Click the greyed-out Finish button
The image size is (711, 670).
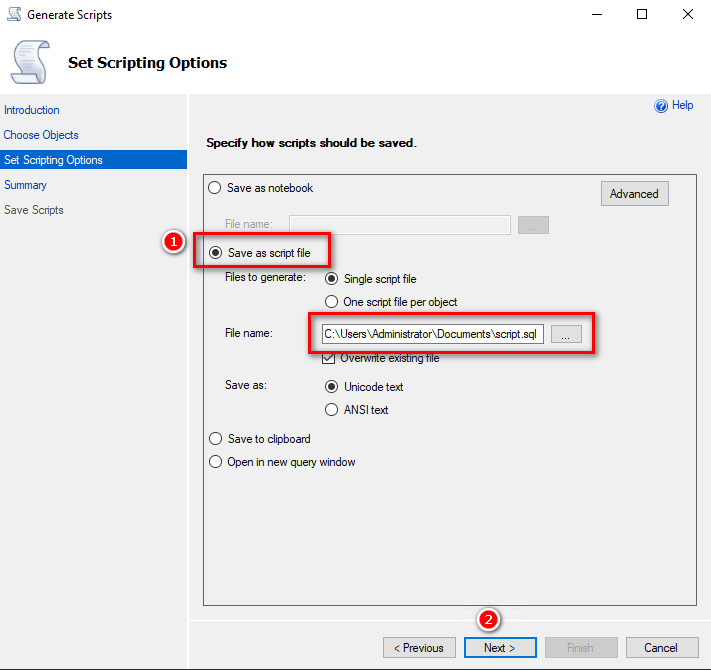pyautogui.click(x=581, y=648)
